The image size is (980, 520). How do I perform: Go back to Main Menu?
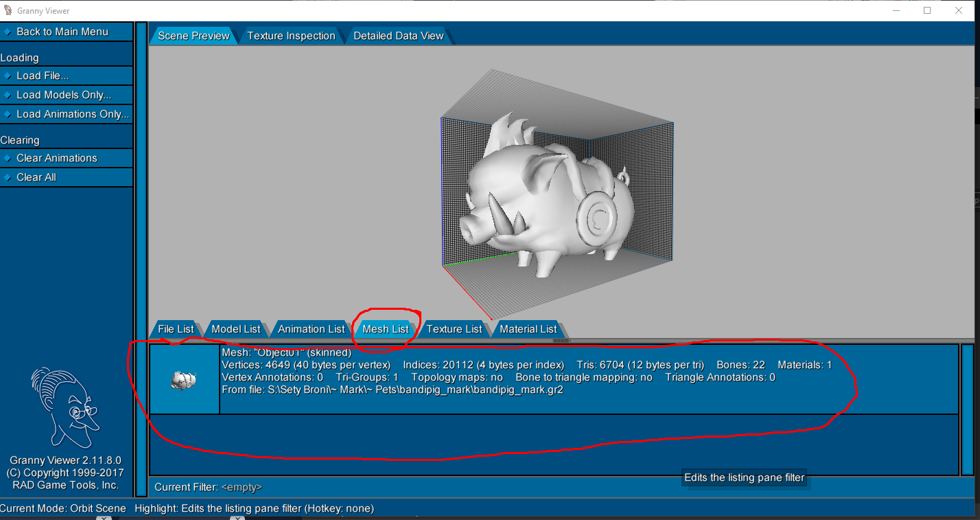pyautogui.click(x=66, y=32)
